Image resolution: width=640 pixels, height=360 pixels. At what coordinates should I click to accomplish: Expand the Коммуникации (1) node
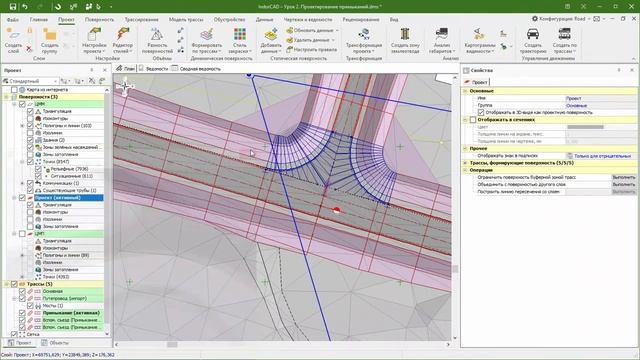[22, 183]
